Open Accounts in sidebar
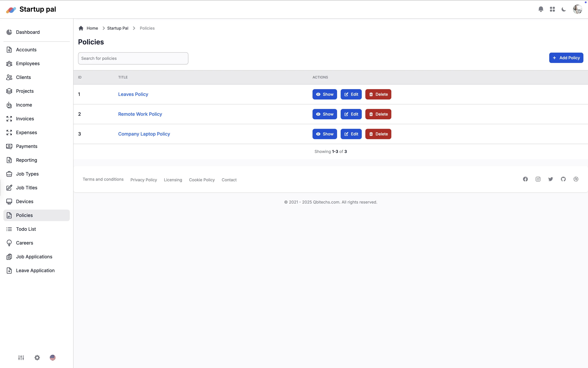588x368 pixels. 36,50
